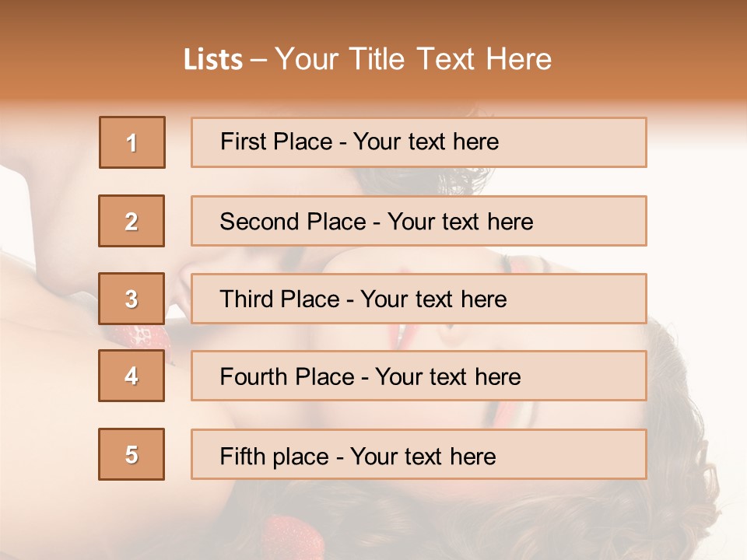Viewport: 747px width, 560px height.
Task: Click the number 5 square
Action: [132, 454]
